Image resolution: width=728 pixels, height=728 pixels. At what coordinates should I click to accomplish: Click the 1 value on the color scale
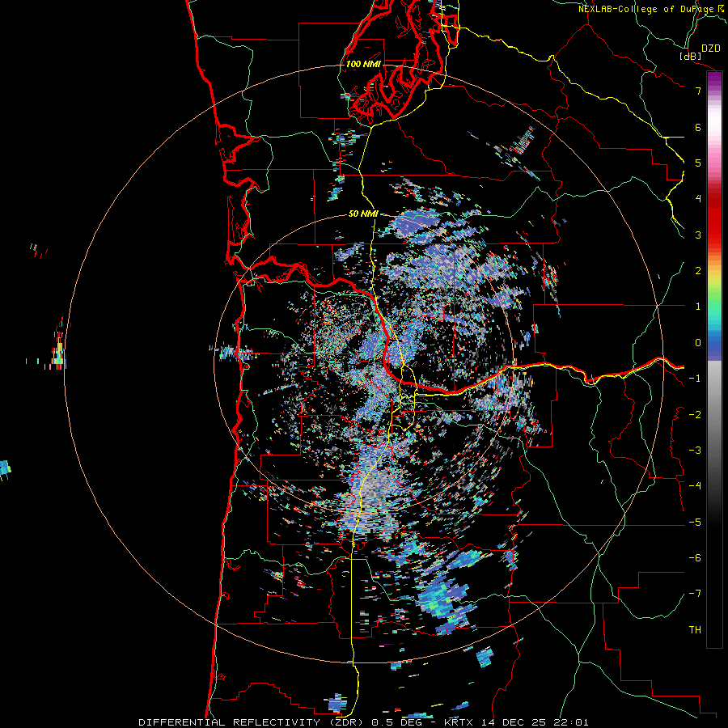click(x=698, y=307)
